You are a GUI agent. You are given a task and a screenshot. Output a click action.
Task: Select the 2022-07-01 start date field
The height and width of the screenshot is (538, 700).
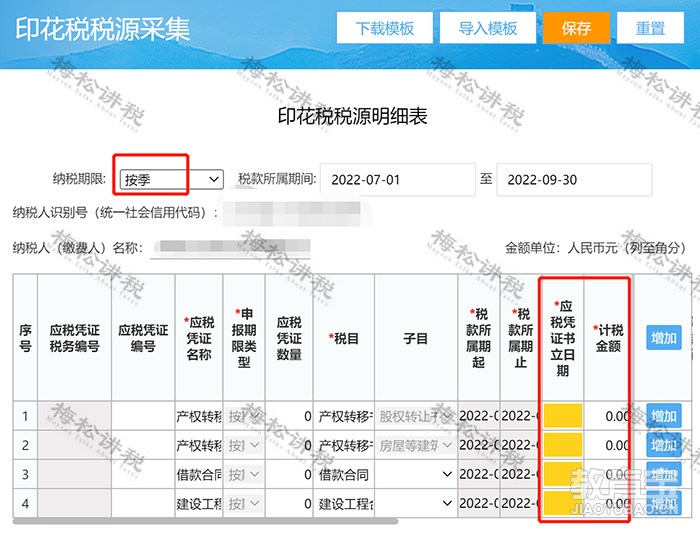click(x=397, y=179)
